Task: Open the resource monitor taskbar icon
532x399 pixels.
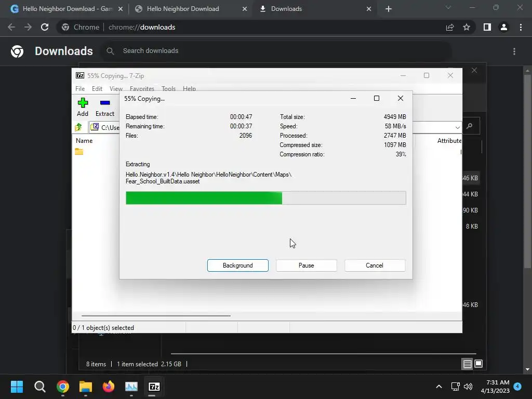Action: pyautogui.click(x=131, y=387)
